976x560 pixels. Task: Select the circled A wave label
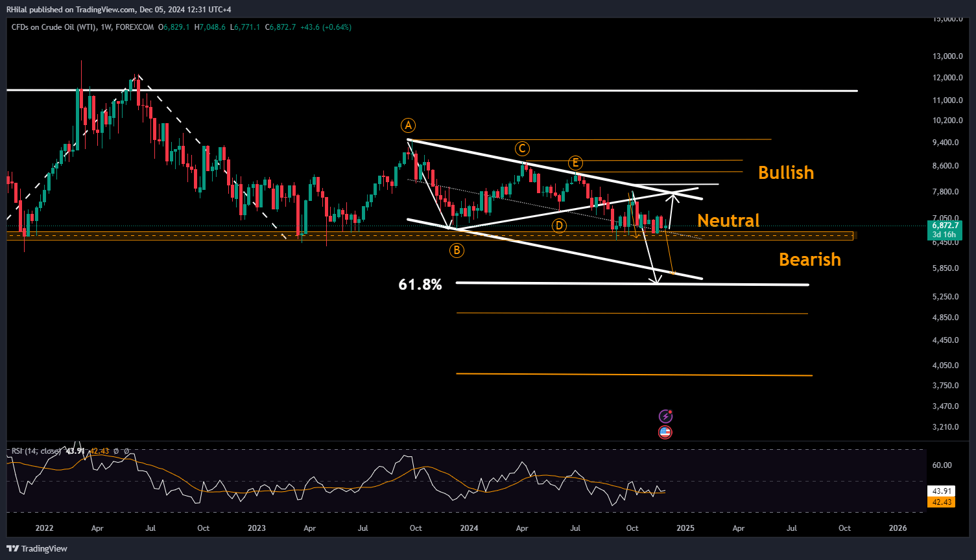pyautogui.click(x=408, y=125)
